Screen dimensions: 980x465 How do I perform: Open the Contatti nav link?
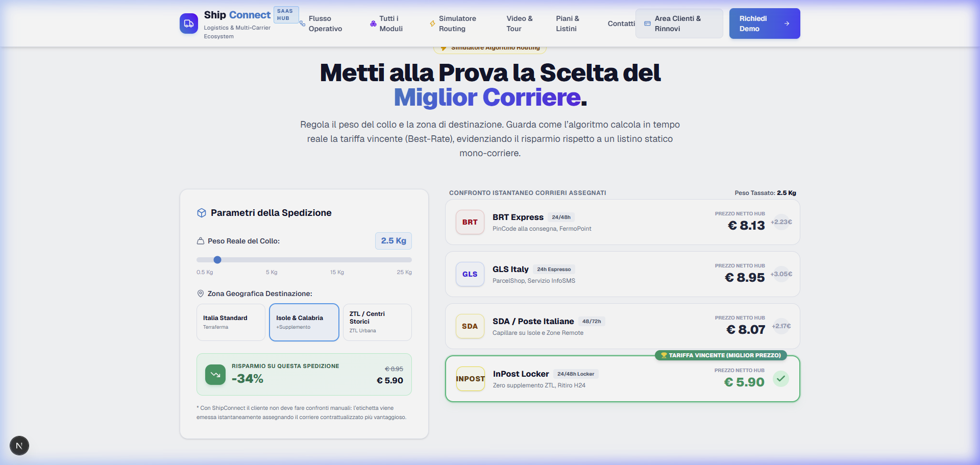(621, 23)
